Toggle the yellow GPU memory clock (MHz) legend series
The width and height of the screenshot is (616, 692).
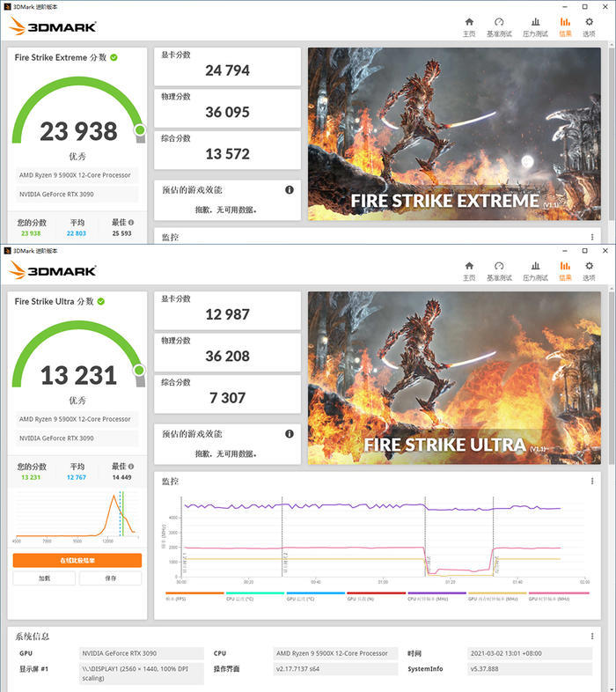tap(497, 596)
